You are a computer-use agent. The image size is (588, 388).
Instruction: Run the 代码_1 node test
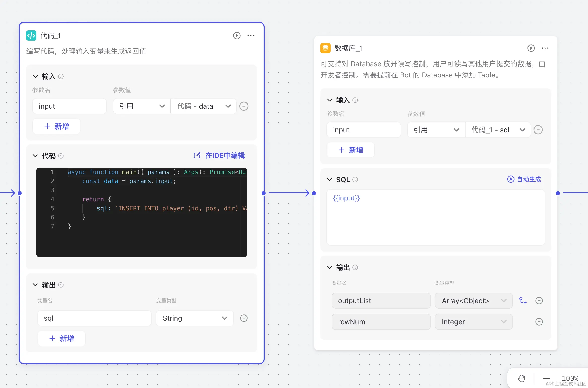tap(237, 36)
